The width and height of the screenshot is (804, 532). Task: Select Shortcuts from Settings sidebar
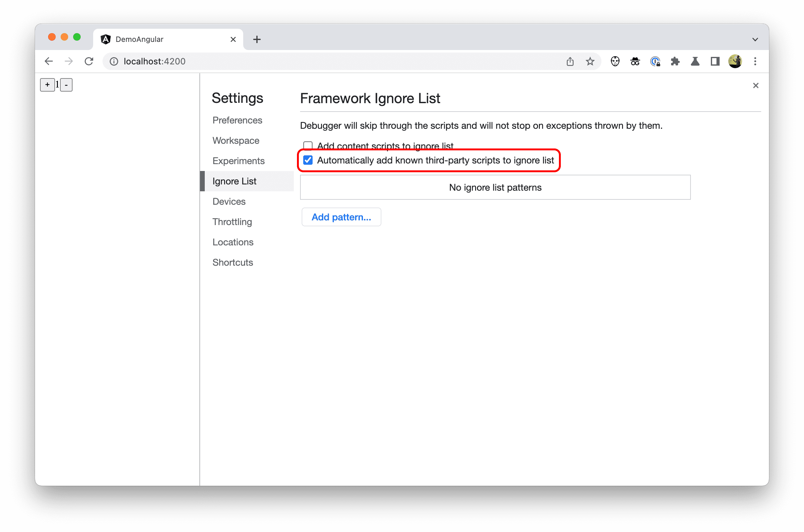pyautogui.click(x=233, y=262)
